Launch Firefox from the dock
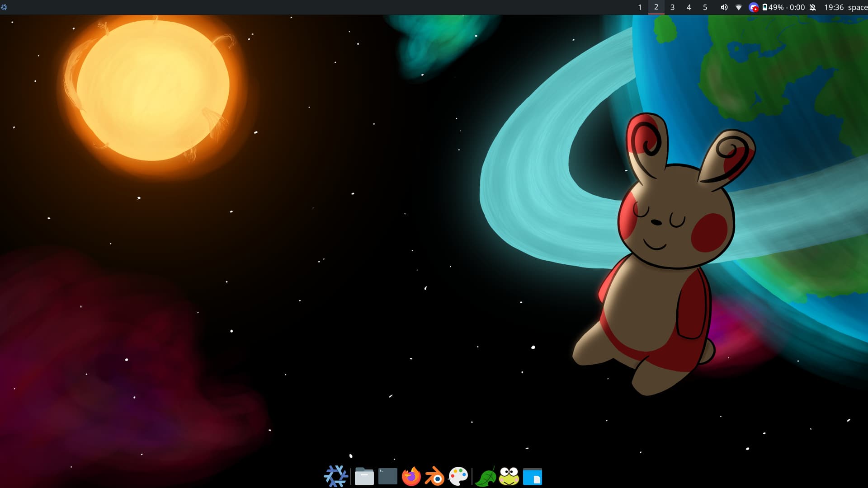Viewport: 868px width, 488px height. pyautogui.click(x=411, y=476)
